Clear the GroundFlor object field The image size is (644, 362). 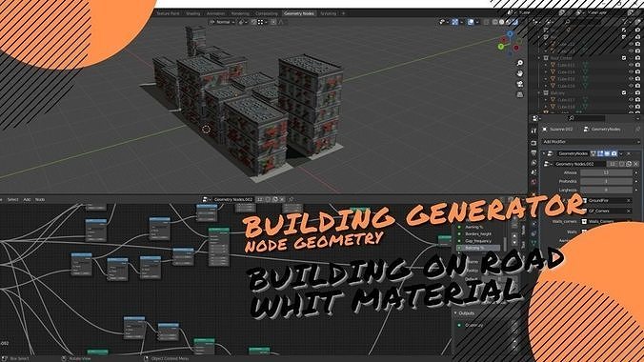pyautogui.click(x=629, y=200)
